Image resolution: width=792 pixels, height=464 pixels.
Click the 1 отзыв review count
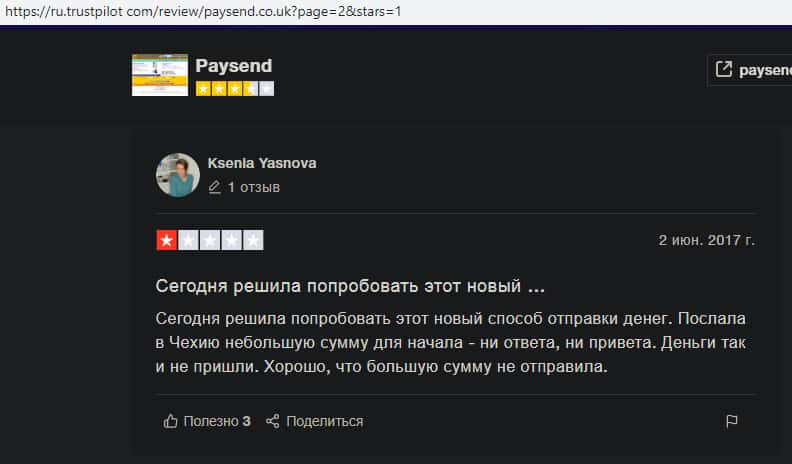pos(254,187)
